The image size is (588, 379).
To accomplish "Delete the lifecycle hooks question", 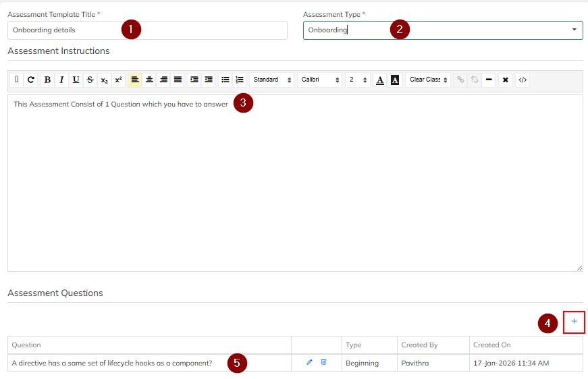I will [x=323, y=362].
